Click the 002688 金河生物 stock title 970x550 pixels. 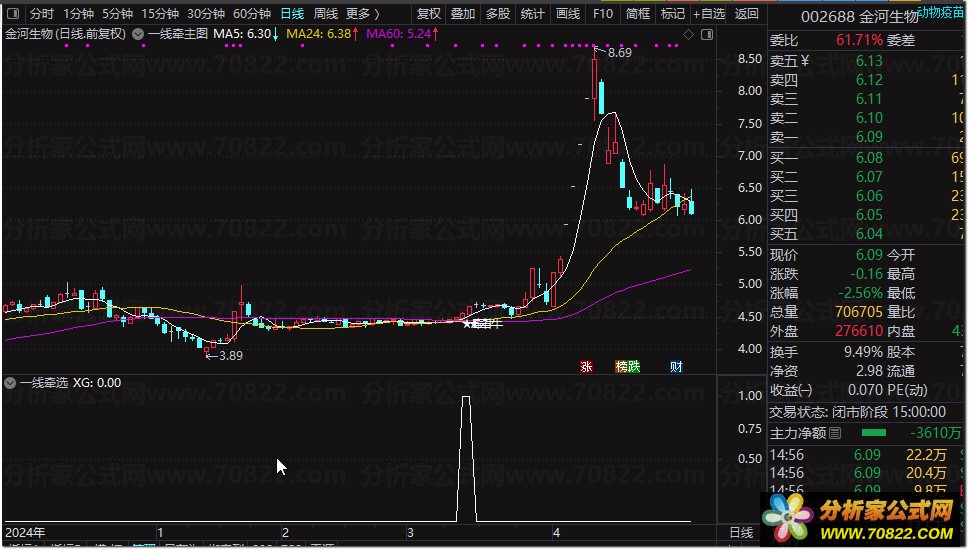(x=859, y=17)
